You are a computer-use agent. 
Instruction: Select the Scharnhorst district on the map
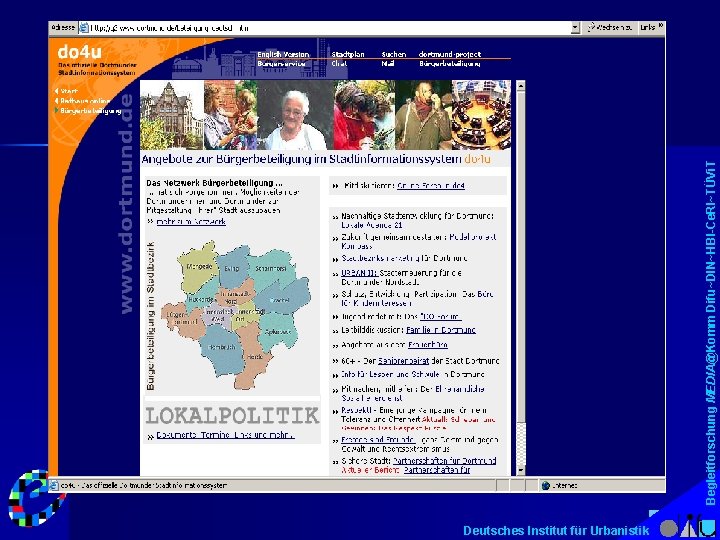click(x=270, y=269)
